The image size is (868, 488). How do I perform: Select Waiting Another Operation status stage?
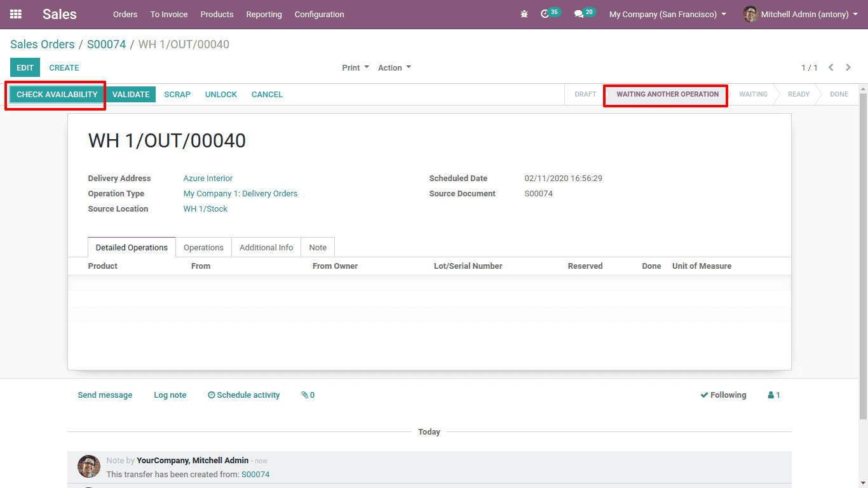tap(667, 94)
